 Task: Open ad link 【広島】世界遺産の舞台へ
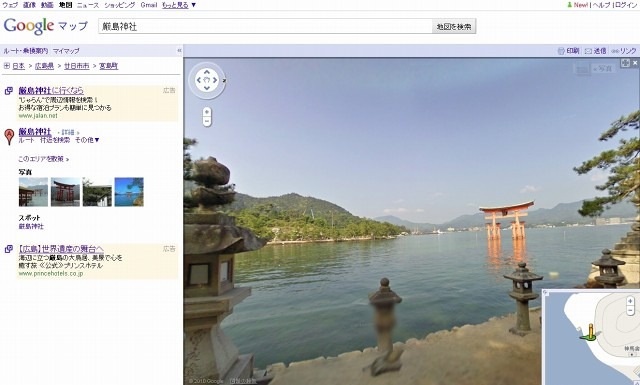coord(61,249)
